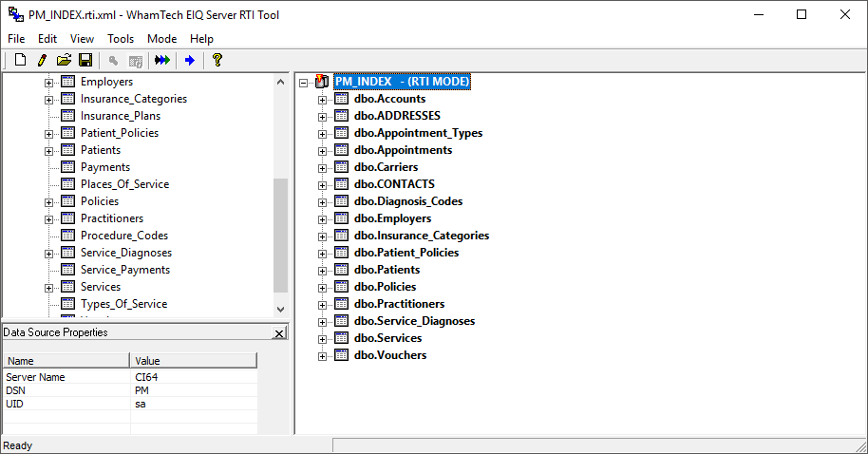Select the dbo.Patient_Policies tree item

(406, 253)
